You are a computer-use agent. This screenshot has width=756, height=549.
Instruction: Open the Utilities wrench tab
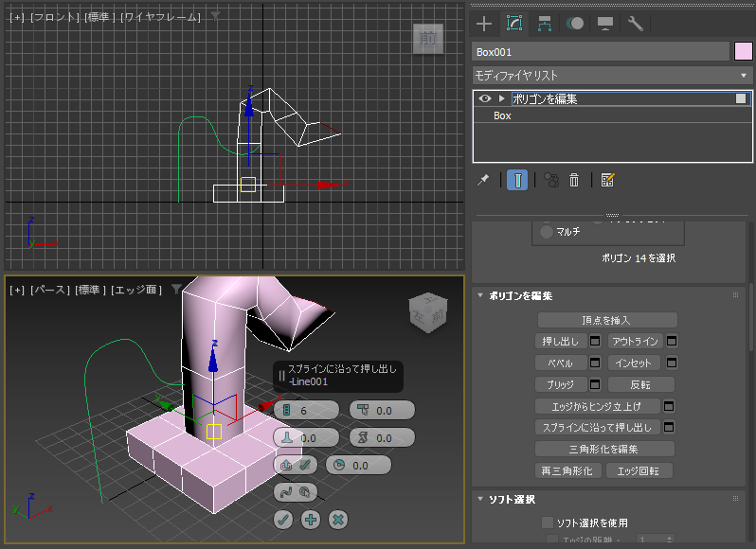(x=636, y=24)
